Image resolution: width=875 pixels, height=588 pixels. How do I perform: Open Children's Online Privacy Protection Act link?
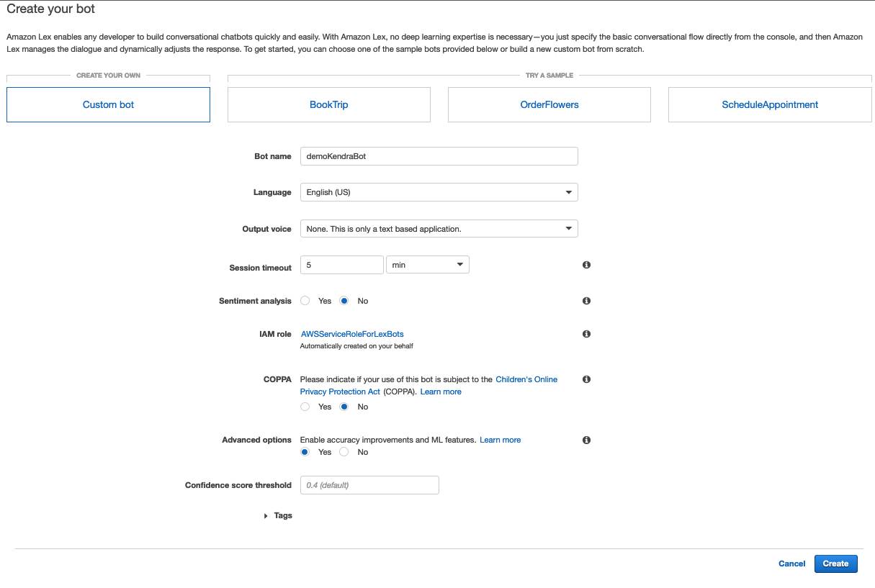428,385
